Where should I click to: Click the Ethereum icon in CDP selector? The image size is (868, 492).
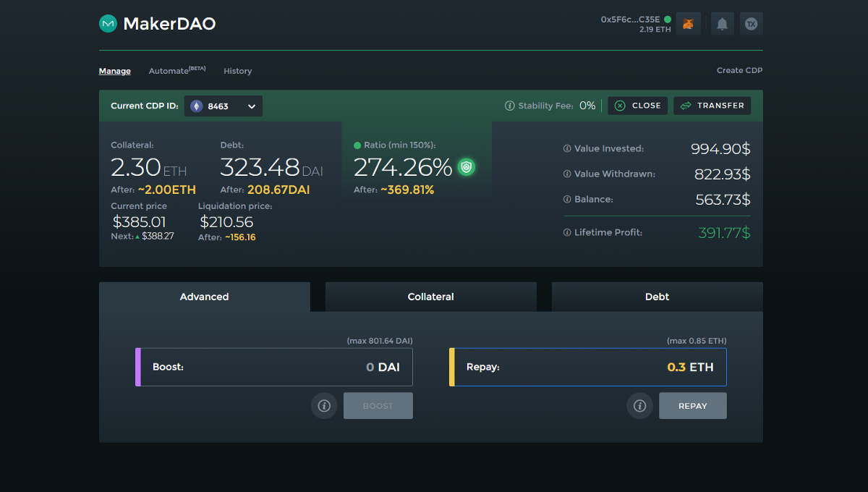coord(197,106)
